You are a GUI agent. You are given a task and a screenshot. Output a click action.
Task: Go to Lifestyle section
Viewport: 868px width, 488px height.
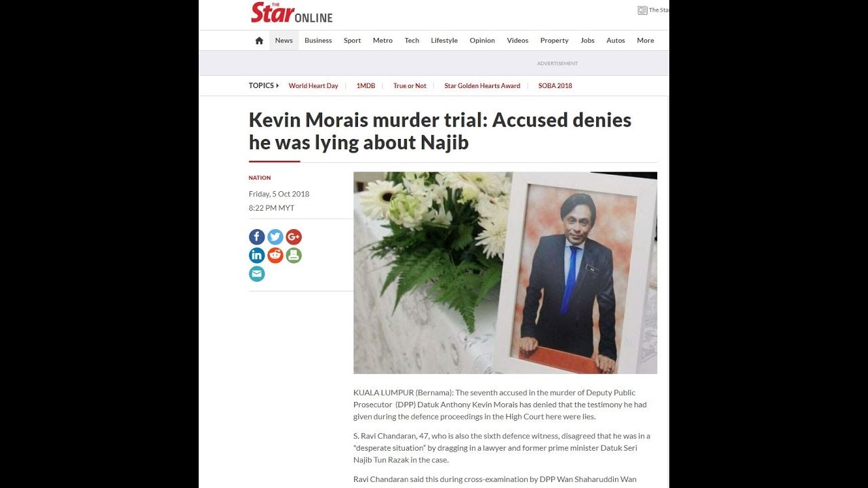pyautogui.click(x=444, y=41)
